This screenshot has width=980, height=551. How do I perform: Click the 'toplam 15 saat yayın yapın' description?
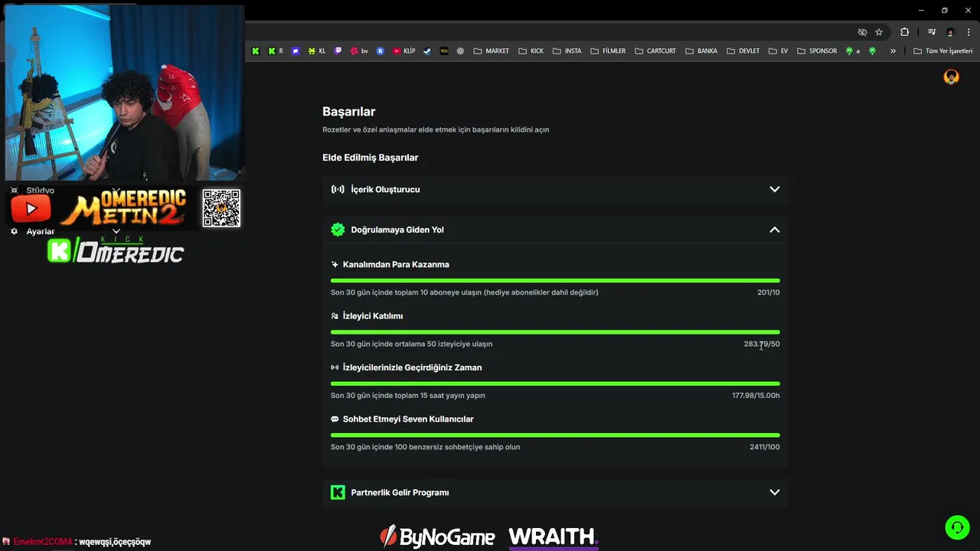click(x=408, y=396)
